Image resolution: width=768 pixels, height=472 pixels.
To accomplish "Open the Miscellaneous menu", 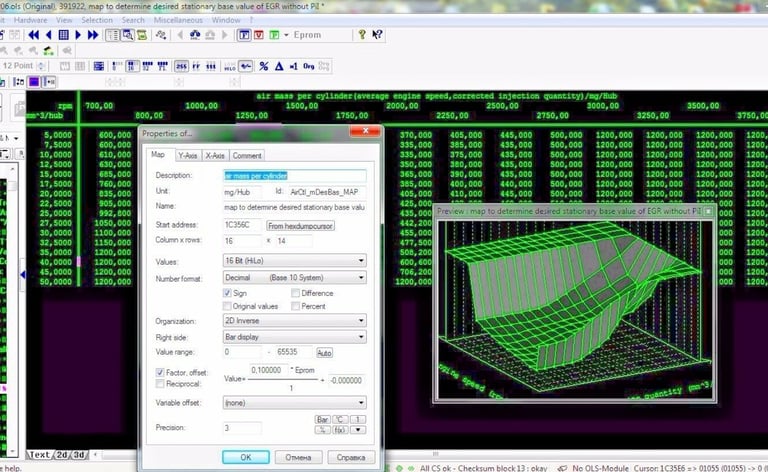I will tap(178, 20).
